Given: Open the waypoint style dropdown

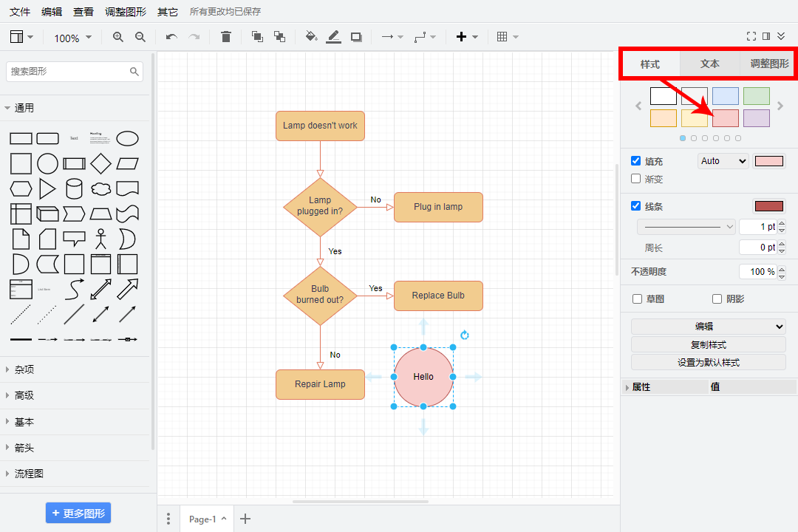Looking at the screenshot, I should point(425,37).
